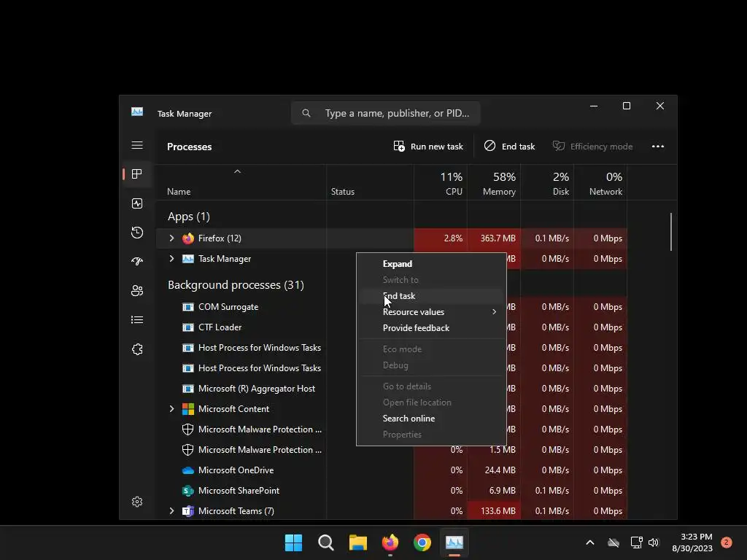Expand the Task Manager process row
This screenshot has width=747, height=560.
pos(171,259)
